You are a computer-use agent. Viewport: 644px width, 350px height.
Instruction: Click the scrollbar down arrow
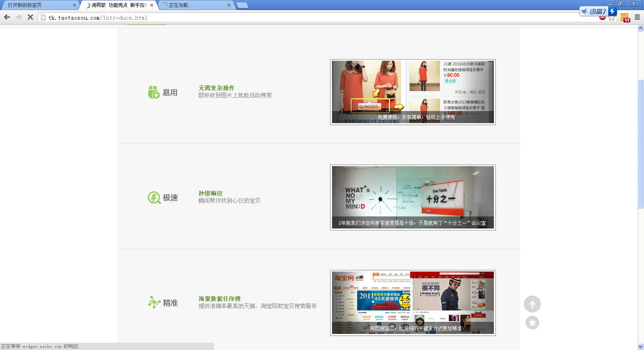coord(640,346)
